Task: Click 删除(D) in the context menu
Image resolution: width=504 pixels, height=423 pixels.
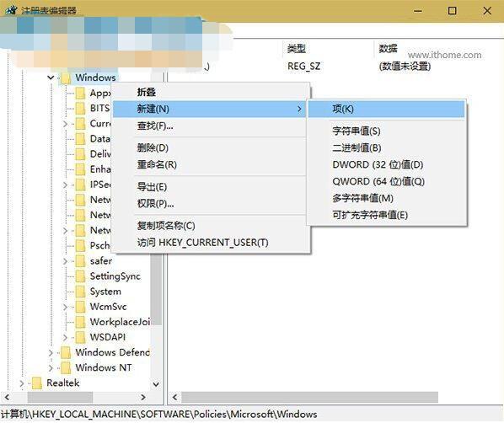Action: tap(153, 147)
